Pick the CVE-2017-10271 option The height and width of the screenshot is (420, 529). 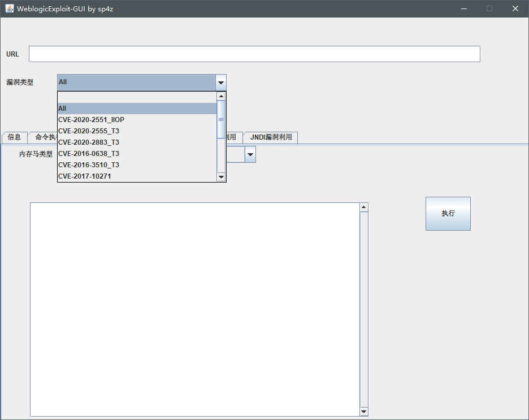137,176
